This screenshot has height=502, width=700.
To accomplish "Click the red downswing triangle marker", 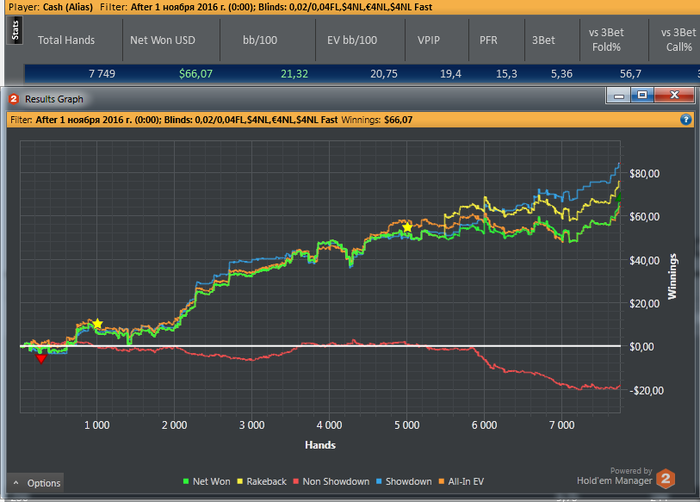I will (41, 359).
